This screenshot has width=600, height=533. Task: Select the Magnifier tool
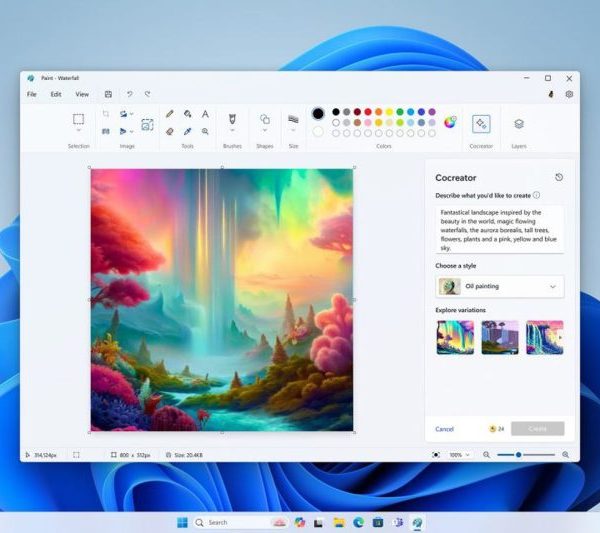tap(205, 131)
